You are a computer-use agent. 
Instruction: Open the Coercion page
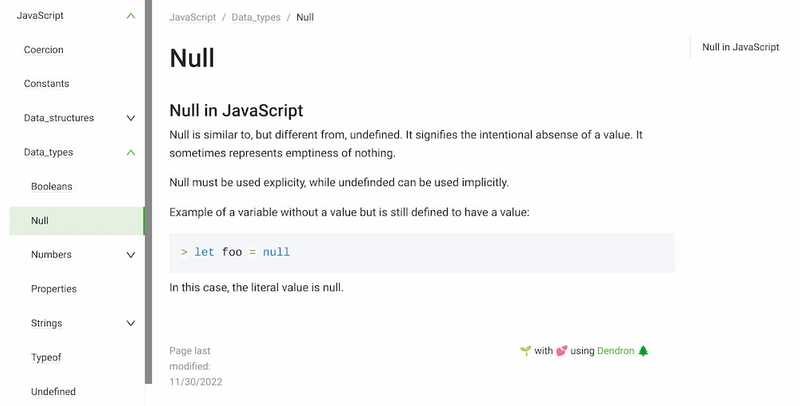pyautogui.click(x=44, y=50)
